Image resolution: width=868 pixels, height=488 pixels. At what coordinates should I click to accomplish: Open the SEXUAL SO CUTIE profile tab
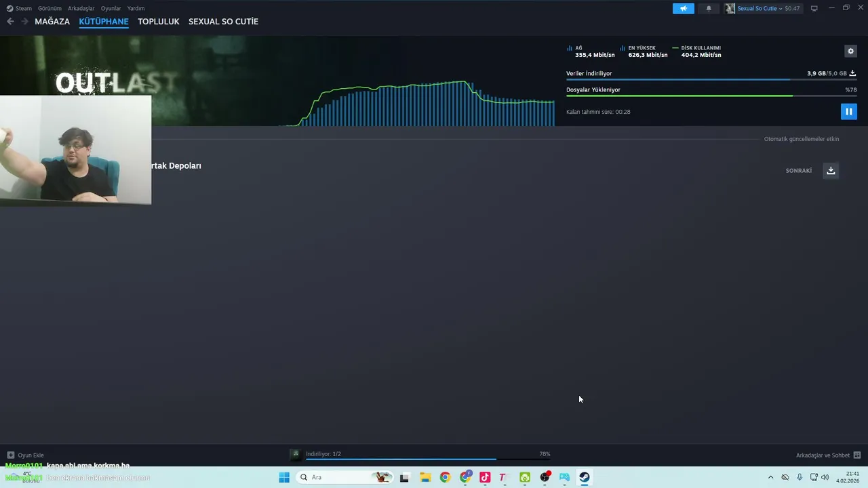pyautogui.click(x=223, y=21)
